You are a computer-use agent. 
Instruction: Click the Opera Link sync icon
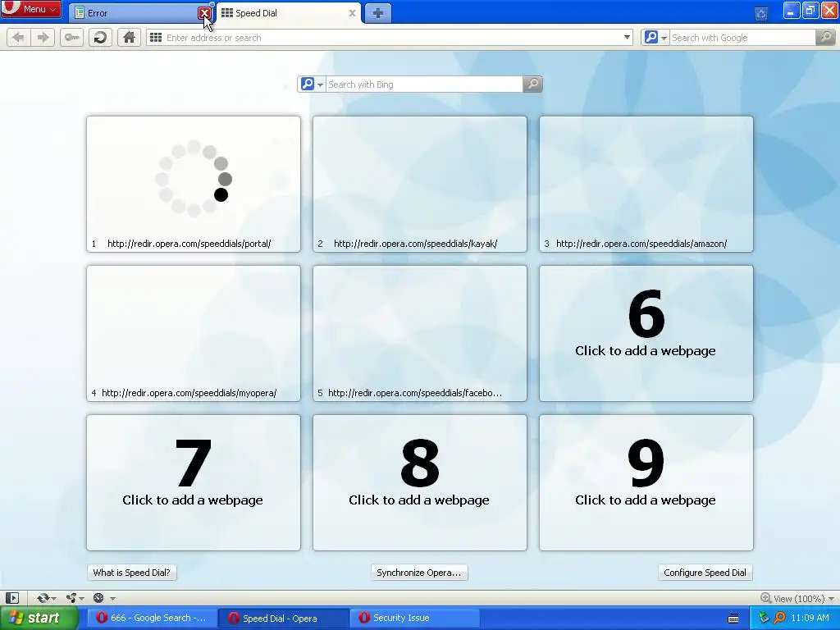tap(43, 598)
